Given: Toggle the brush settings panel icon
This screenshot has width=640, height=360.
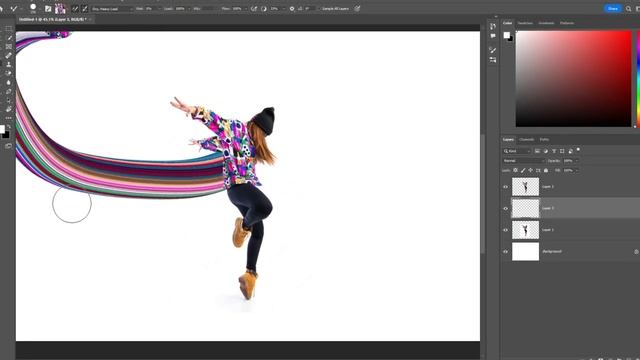Looking at the screenshot, I should (48, 9).
